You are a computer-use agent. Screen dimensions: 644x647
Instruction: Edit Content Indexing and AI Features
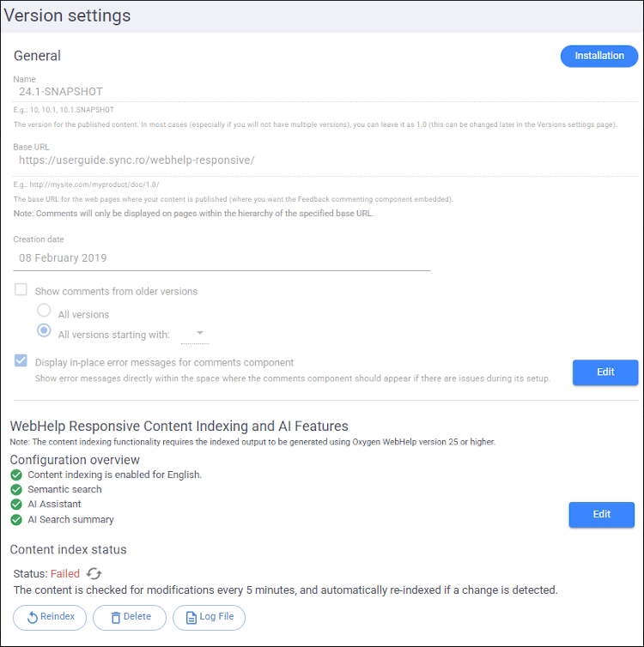tap(601, 514)
